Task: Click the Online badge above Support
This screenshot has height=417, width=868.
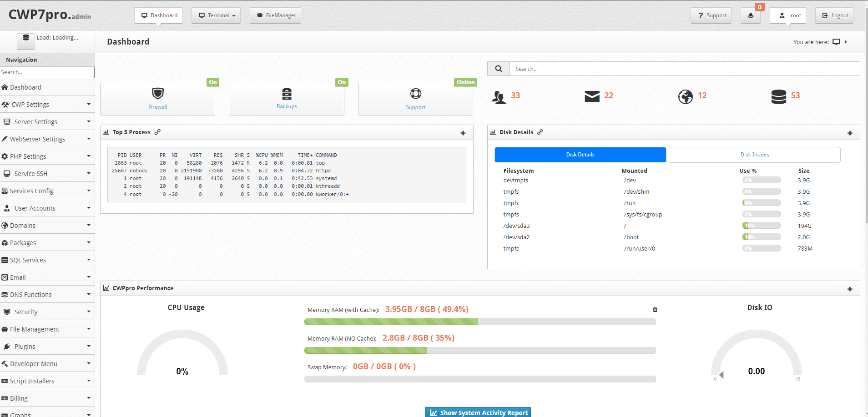Action: [x=466, y=82]
